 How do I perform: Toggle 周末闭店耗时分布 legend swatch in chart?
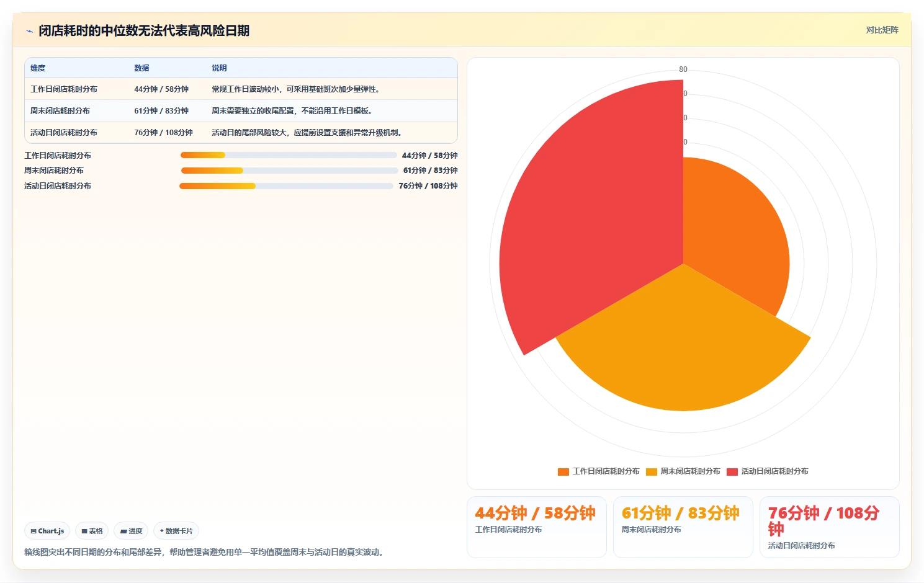[x=652, y=472]
